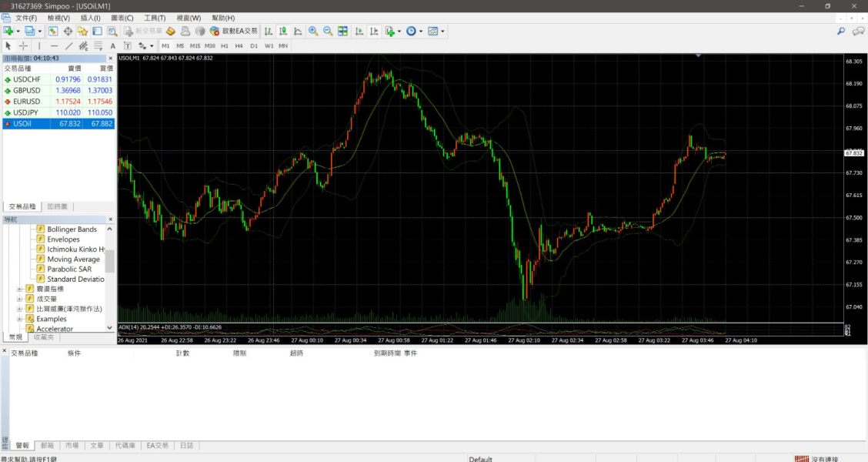The image size is (868, 462).
Task: Select the crosshair tool
Action: click(23, 46)
